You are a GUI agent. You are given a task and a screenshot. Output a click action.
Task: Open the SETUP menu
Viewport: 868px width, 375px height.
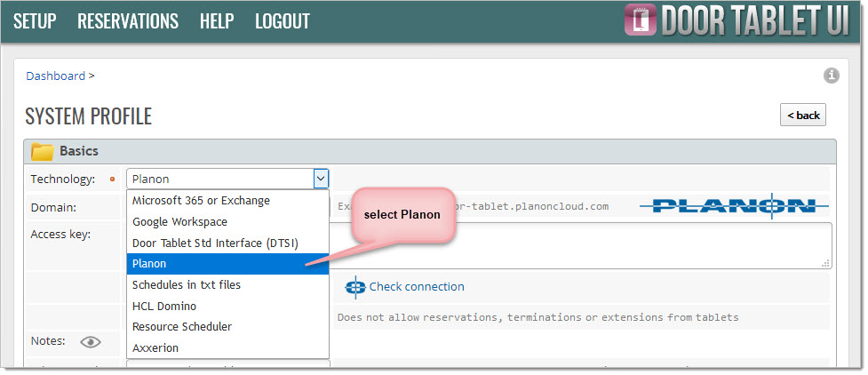tap(35, 21)
